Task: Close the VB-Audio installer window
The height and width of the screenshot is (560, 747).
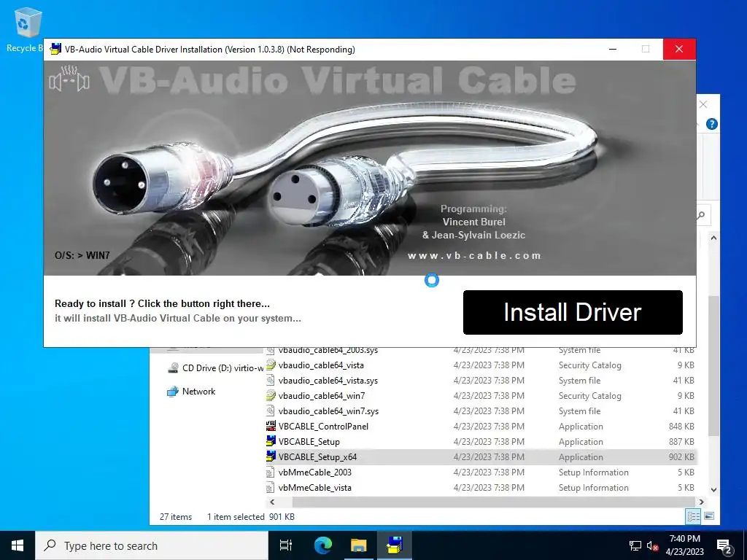Action: coord(679,49)
